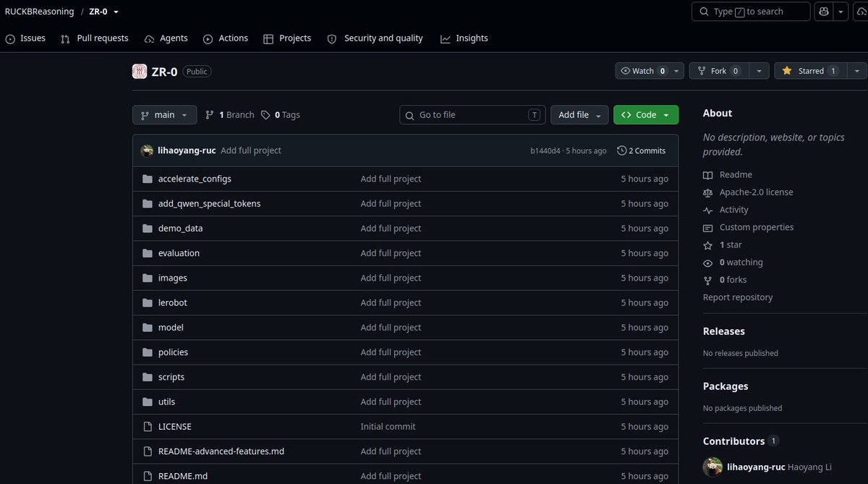Click the folder icon beside model
868x484 pixels.
click(x=148, y=327)
